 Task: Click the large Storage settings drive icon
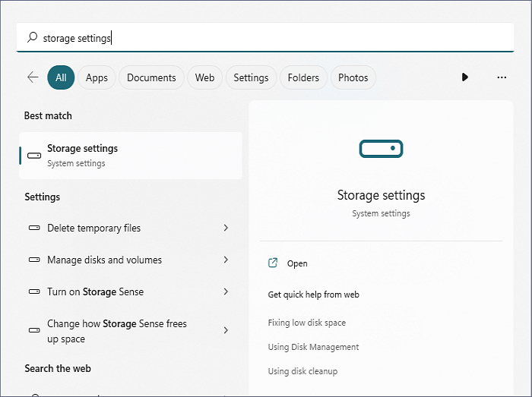click(x=381, y=149)
